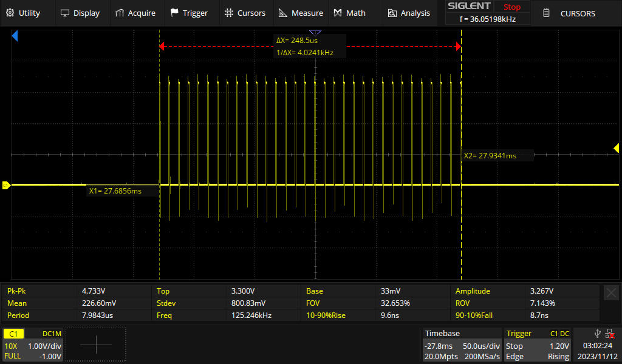This screenshot has height=364, width=622.
Task: Select the Period measurement 7.9843us
Action: point(77,315)
